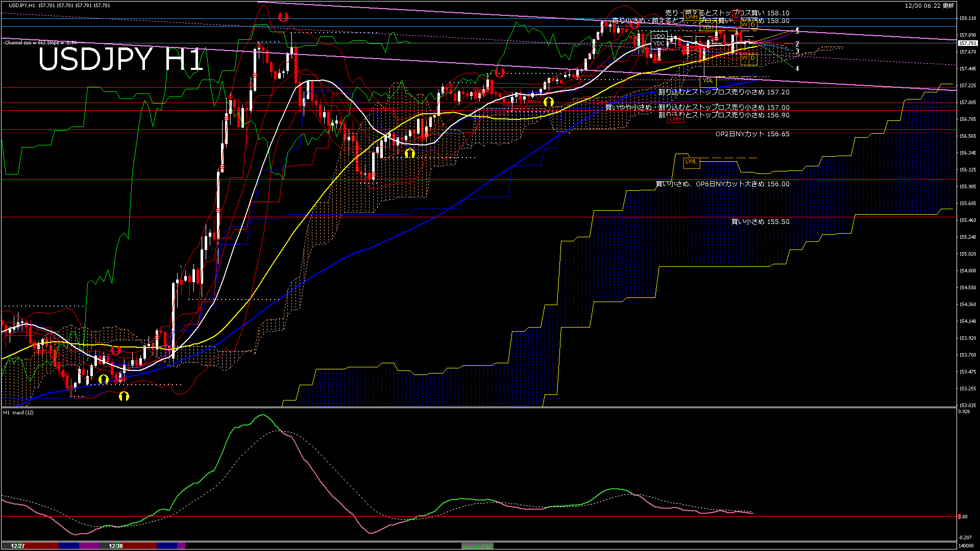Image resolution: width=980 pixels, height=551 pixels.
Task: Click the 12/30 06:22 更新 timestamp
Action: pos(929,6)
